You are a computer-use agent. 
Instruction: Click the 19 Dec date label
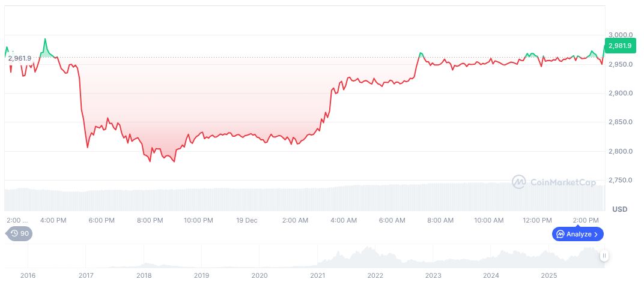[247, 220]
